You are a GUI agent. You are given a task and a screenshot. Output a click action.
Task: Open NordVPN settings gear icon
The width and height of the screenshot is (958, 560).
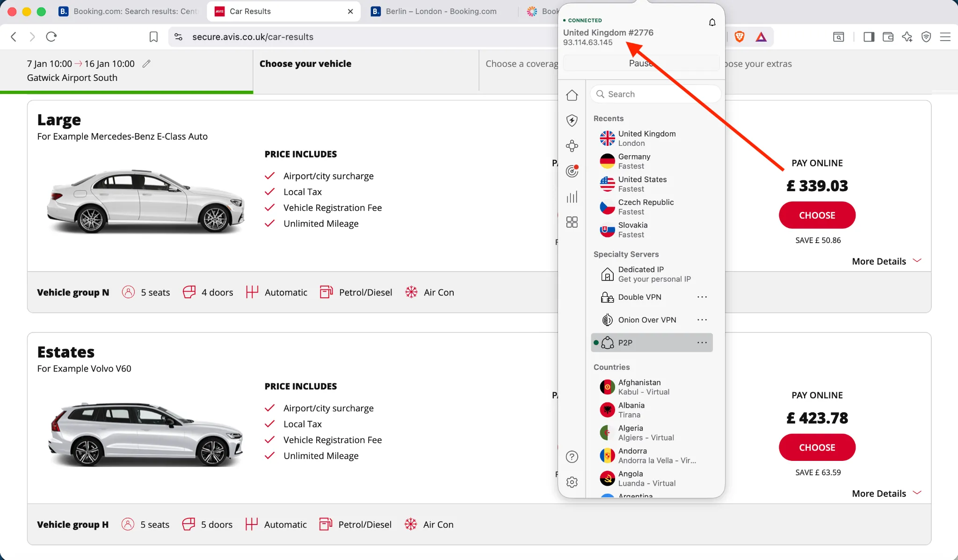click(572, 482)
